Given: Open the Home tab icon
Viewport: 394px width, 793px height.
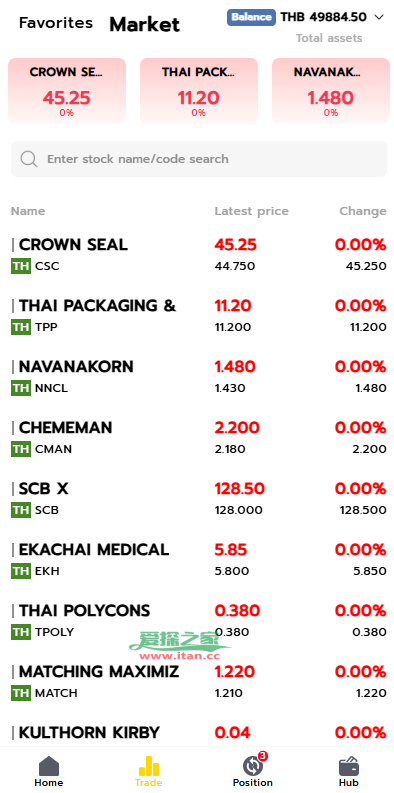Looking at the screenshot, I should pyautogui.click(x=49, y=766).
